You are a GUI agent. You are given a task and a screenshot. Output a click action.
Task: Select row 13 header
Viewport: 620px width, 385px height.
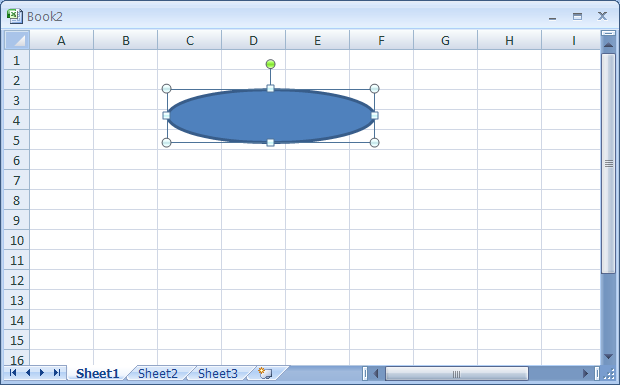[x=17, y=300]
